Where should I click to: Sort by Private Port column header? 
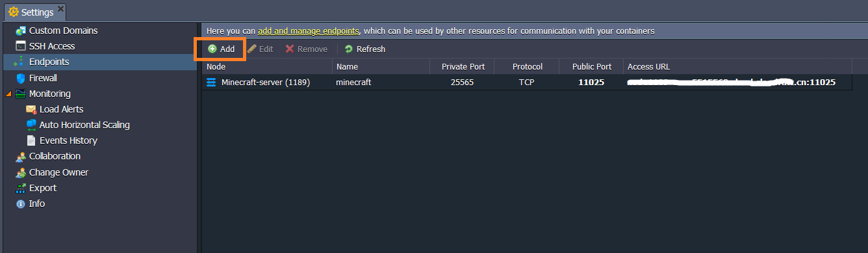point(462,66)
